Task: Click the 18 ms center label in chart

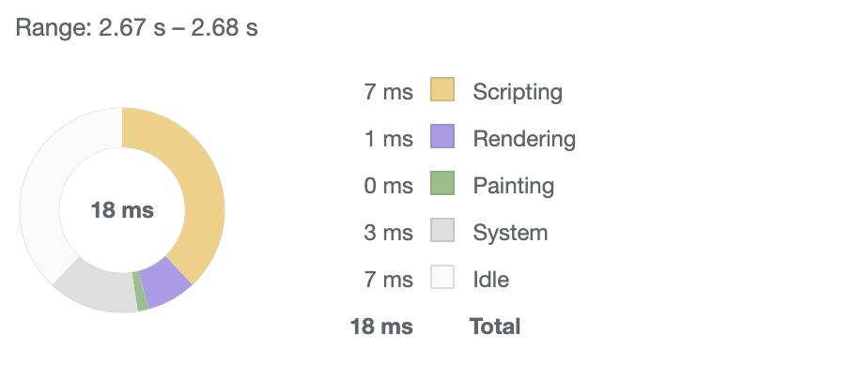Action: pos(122,210)
